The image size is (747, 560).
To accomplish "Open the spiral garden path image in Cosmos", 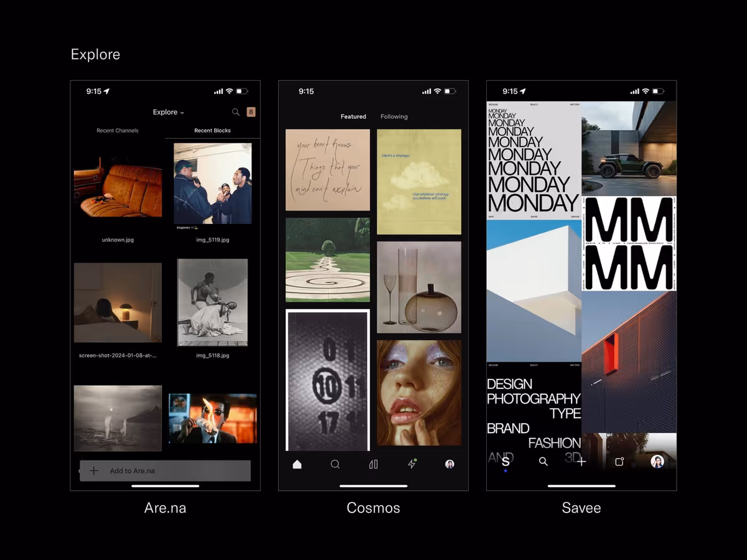I will click(x=327, y=260).
